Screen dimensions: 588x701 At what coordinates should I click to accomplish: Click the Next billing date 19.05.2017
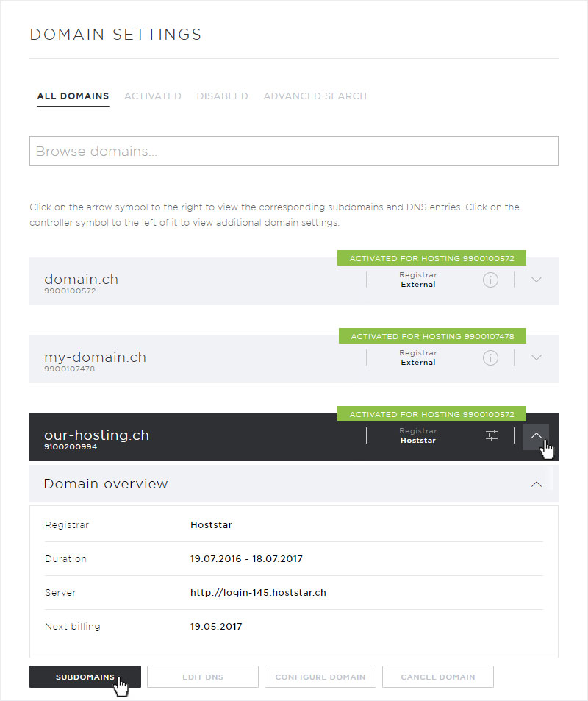216,627
